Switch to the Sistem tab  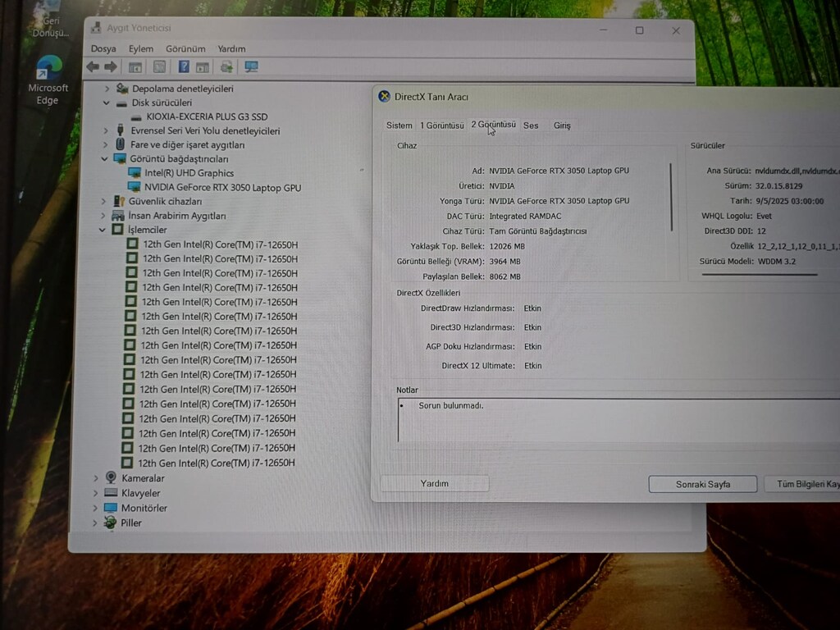(x=399, y=126)
